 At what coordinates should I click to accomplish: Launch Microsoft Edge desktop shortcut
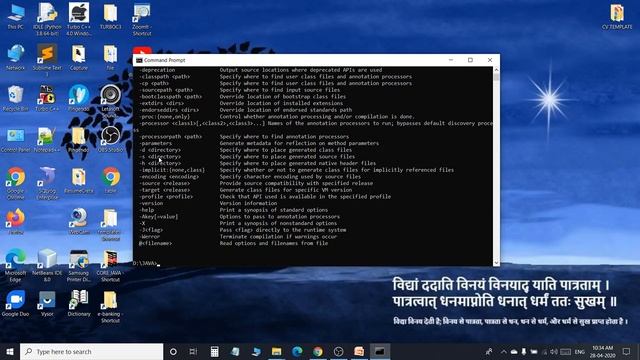click(16, 265)
